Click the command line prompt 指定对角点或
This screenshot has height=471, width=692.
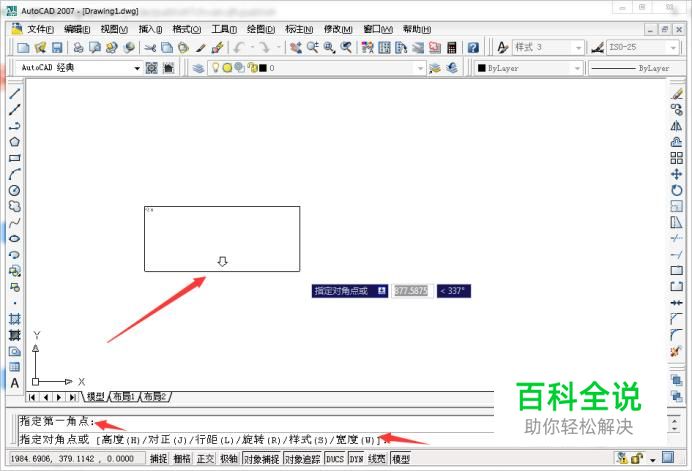click(54, 440)
